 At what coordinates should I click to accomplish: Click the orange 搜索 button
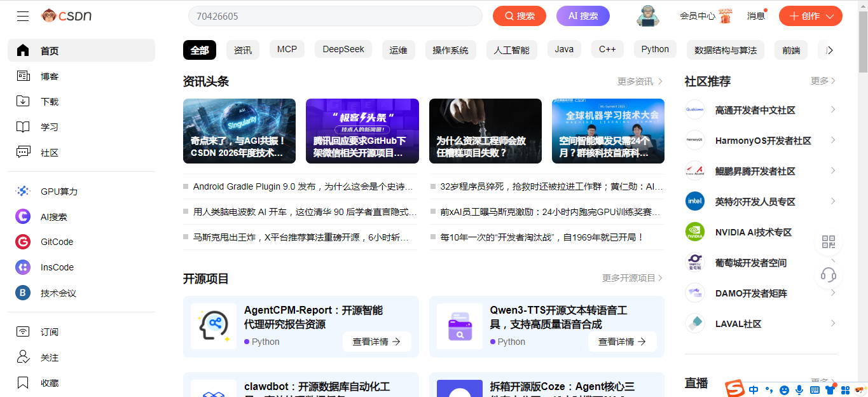tap(520, 16)
